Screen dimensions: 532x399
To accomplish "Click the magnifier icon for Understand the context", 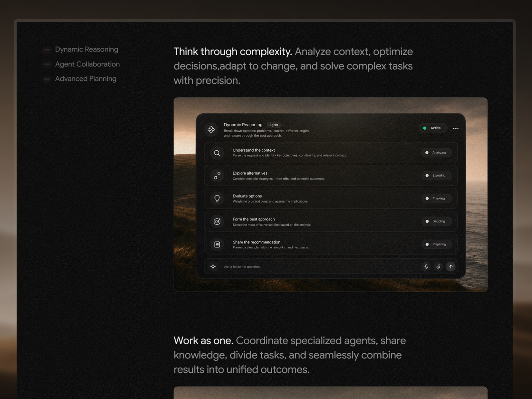I will [x=217, y=153].
